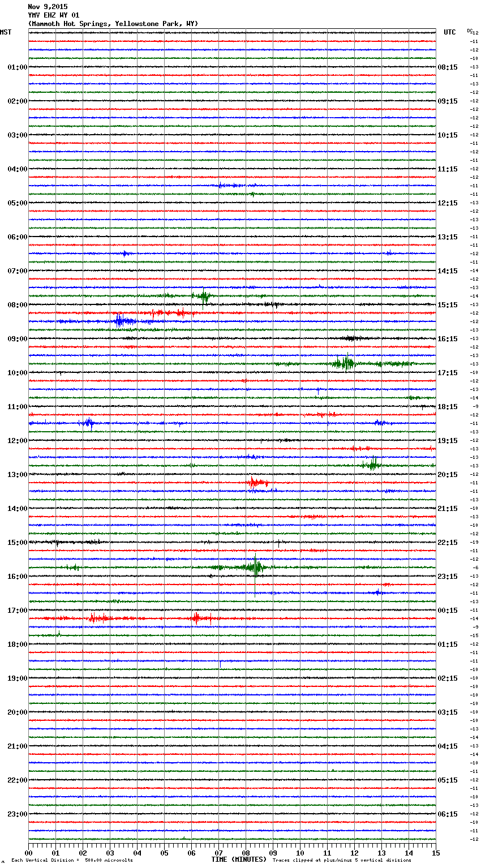Select the 10:00 MST time label
This screenshot has height=868, width=481.
coord(18,373)
